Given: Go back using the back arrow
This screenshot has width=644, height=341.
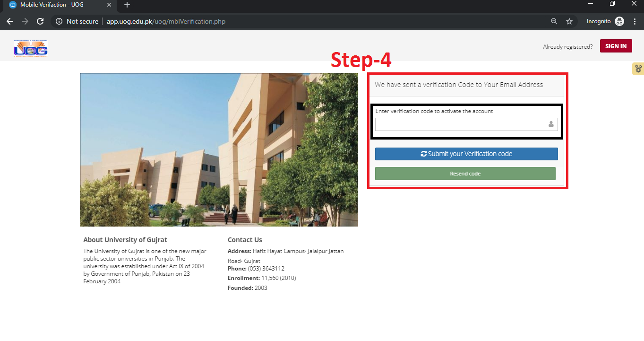Looking at the screenshot, I should 9,21.
